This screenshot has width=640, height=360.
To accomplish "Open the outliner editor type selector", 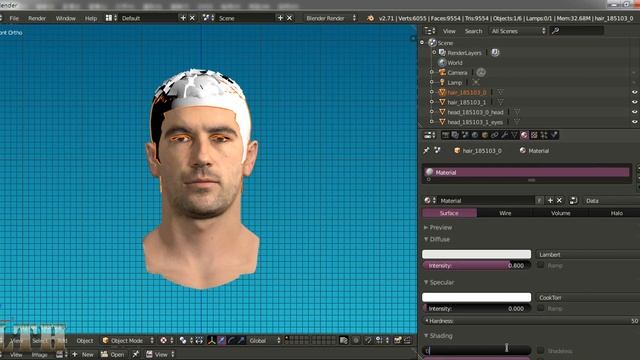I will tap(430, 31).
